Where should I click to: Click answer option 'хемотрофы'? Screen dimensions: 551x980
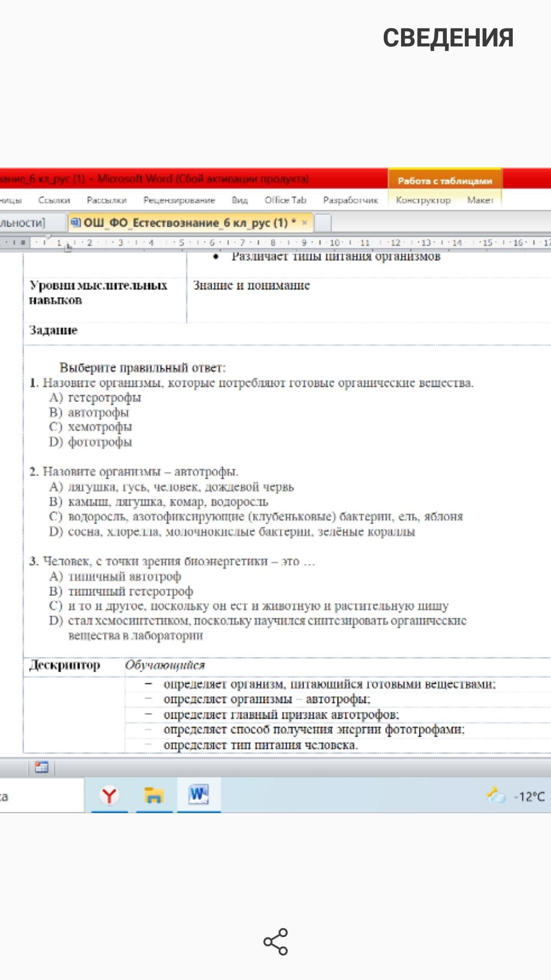[x=100, y=427]
